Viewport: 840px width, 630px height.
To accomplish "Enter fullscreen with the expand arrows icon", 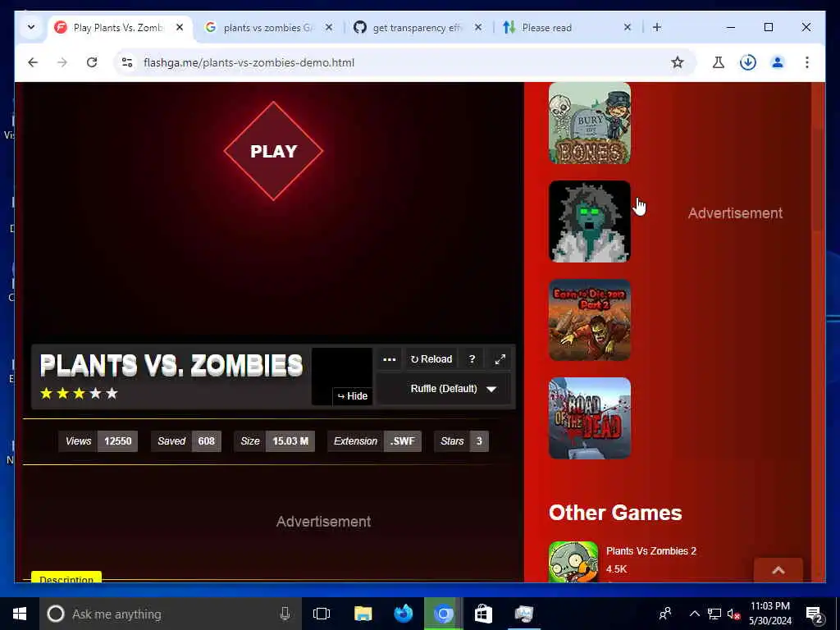I will click(x=500, y=359).
